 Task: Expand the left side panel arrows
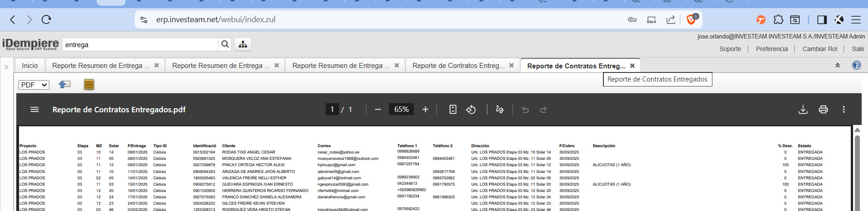click(6, 67)
